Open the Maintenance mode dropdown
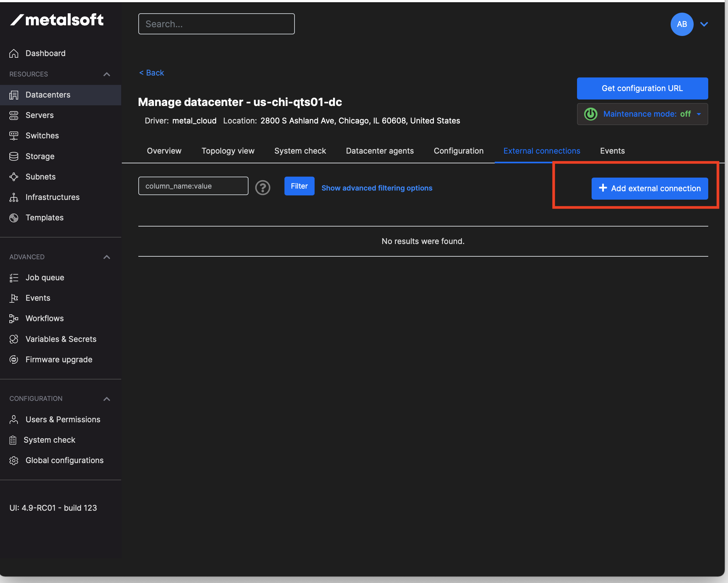Viewport: 728px width, 583px height. [642, 114]
